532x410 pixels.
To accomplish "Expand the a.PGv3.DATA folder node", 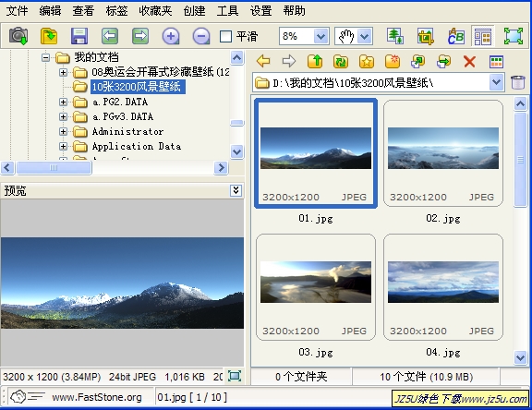I will [63, 116].
